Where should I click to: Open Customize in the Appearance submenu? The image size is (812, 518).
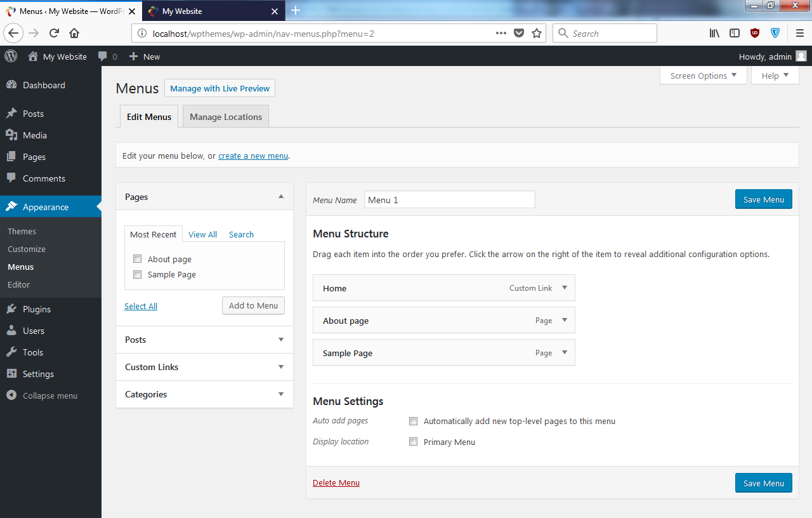[x=27, y=249]
